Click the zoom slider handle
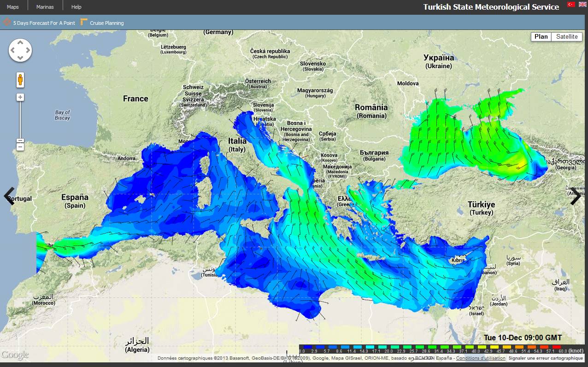Viewport: 588px width, 367px height. [x=20, y=141]
